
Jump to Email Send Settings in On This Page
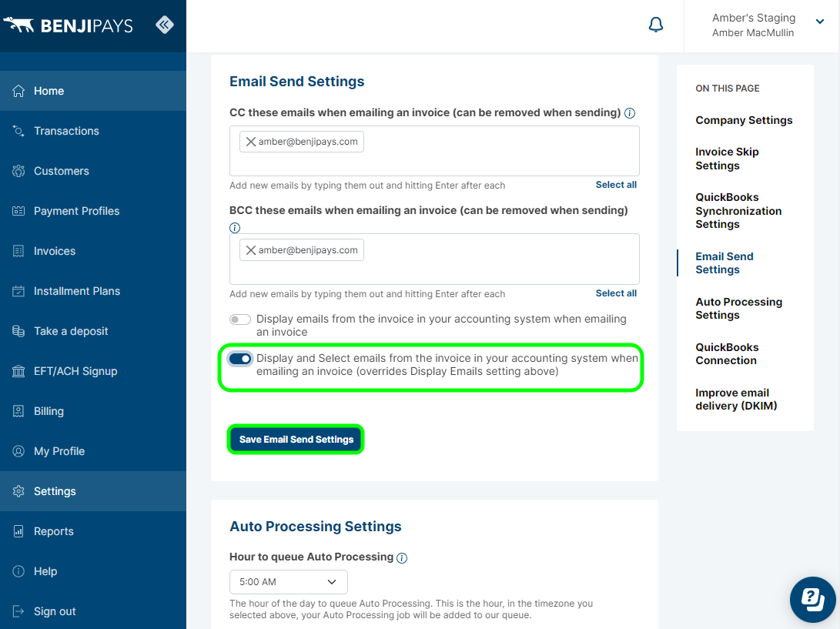(x=725, y=263)
